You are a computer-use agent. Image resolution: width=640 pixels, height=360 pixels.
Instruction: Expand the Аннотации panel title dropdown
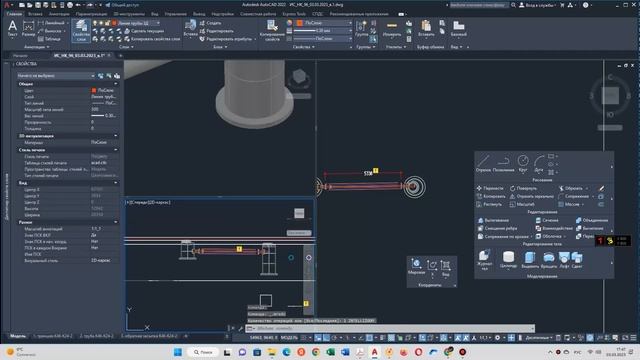coord(36,47)
